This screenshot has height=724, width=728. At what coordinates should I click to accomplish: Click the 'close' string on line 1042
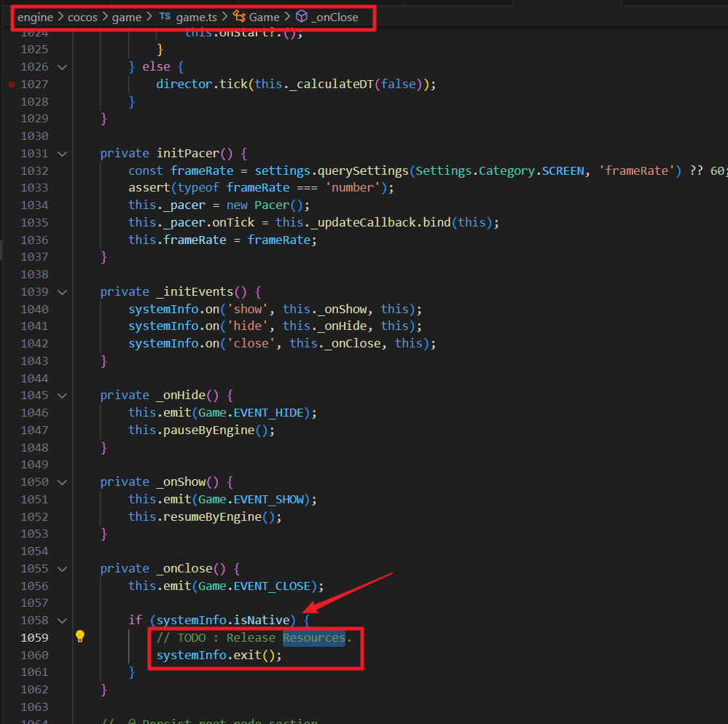[x=251, y=344]
